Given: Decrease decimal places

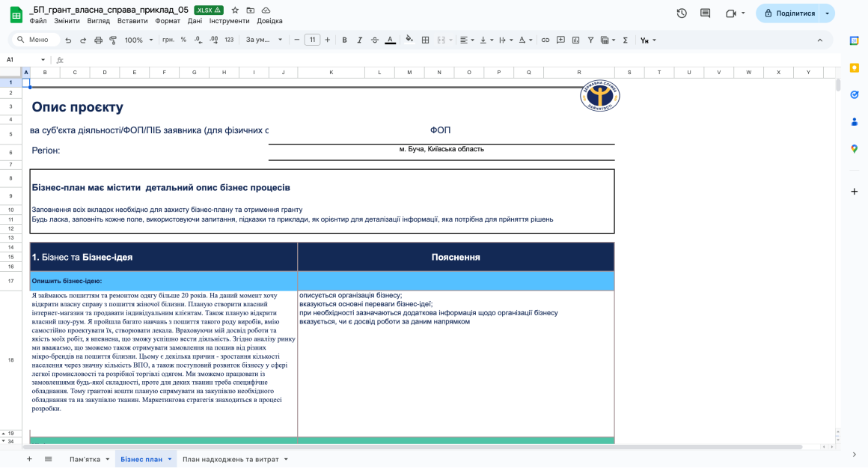Looking at the screenshot, I should click(198, 40).
